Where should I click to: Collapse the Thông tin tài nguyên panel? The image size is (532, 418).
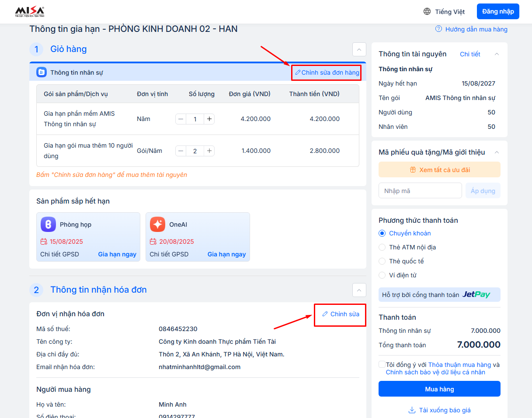point(497,54)
